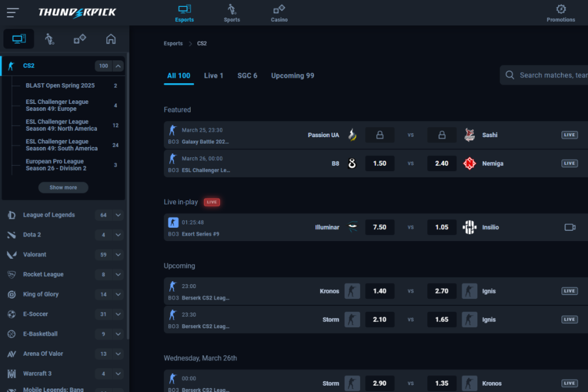Bet on Nemiga at 2.40
The height and width of the screenshot is (392, 588).
(442, 164)
